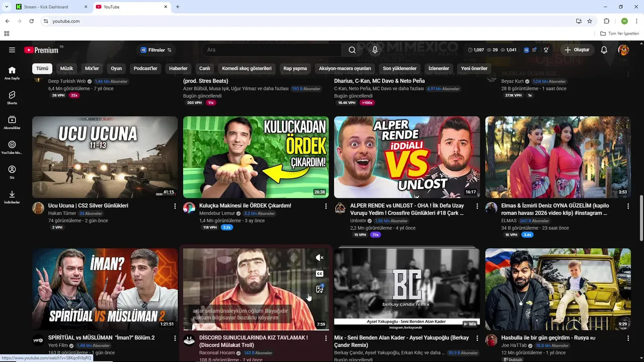Bookmark this page with star icon

pos(590,21)
